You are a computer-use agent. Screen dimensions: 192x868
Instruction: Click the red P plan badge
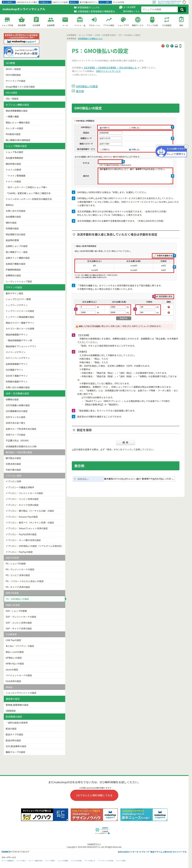[163, 46]
